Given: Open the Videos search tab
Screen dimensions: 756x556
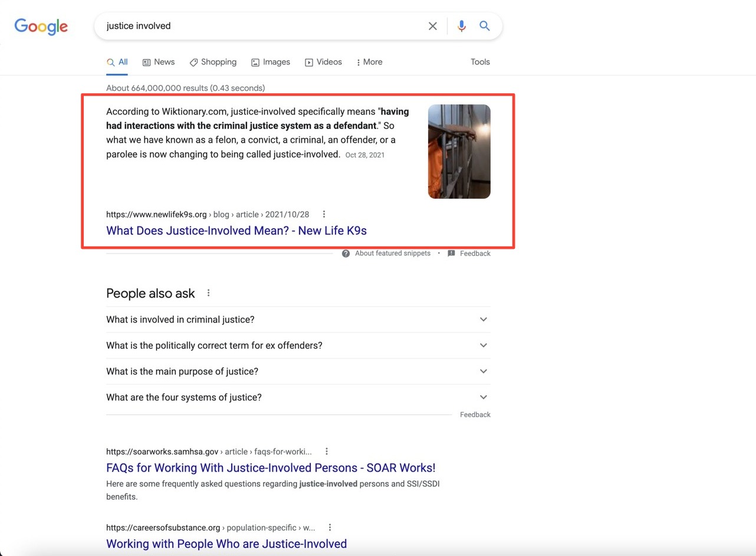Looking at the screenshot, I should [x=323, y=62].
